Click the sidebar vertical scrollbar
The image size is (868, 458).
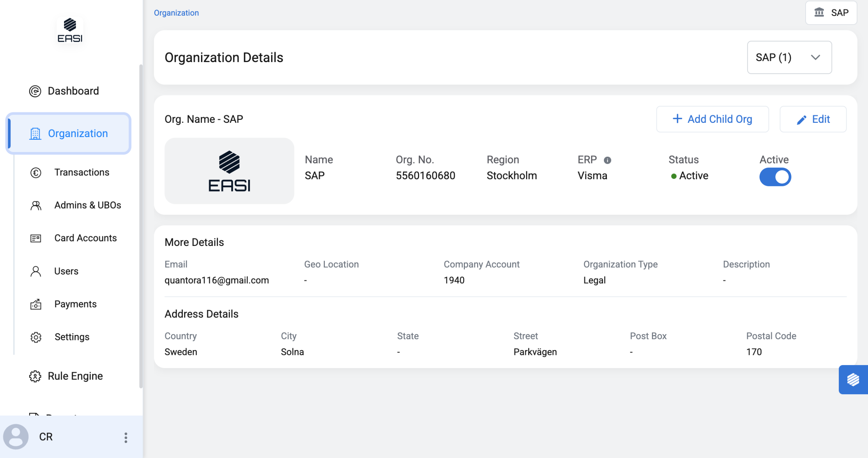pyautogui.click(x=141, y=224)
